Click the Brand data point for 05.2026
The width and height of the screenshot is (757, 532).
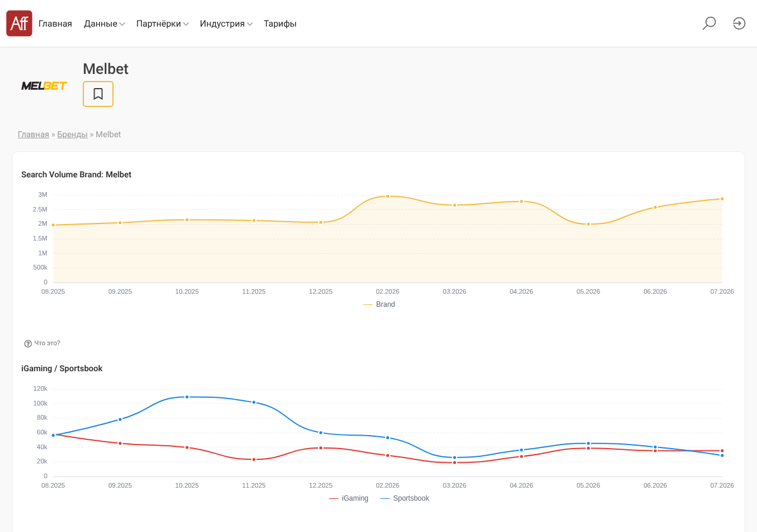(588, 224)
